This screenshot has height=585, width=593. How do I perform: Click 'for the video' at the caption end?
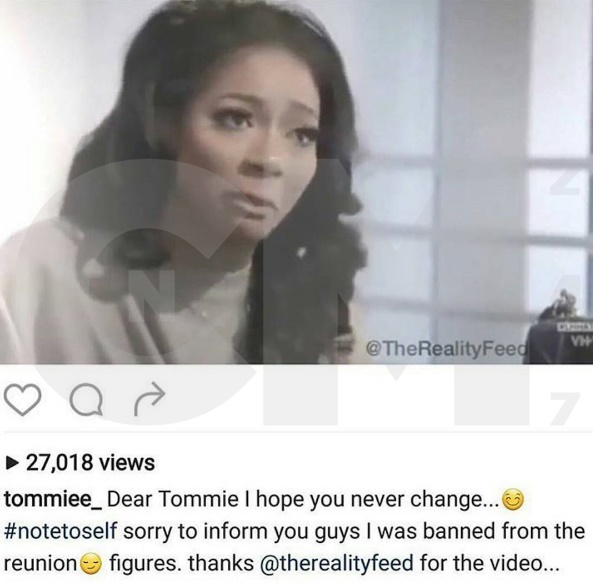480,563
